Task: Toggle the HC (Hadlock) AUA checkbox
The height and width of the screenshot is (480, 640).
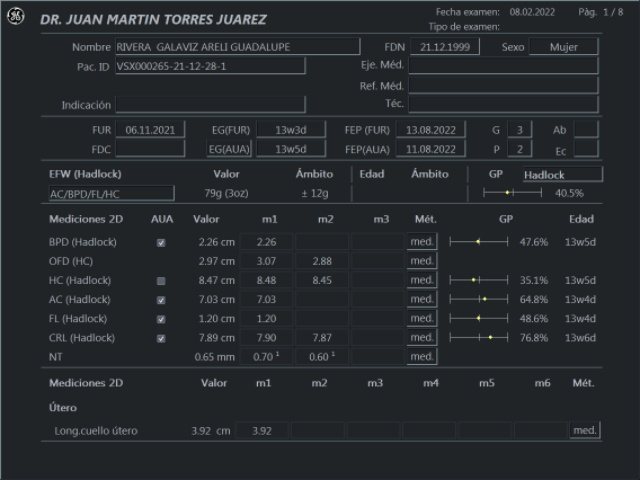Action: point(161,281)
